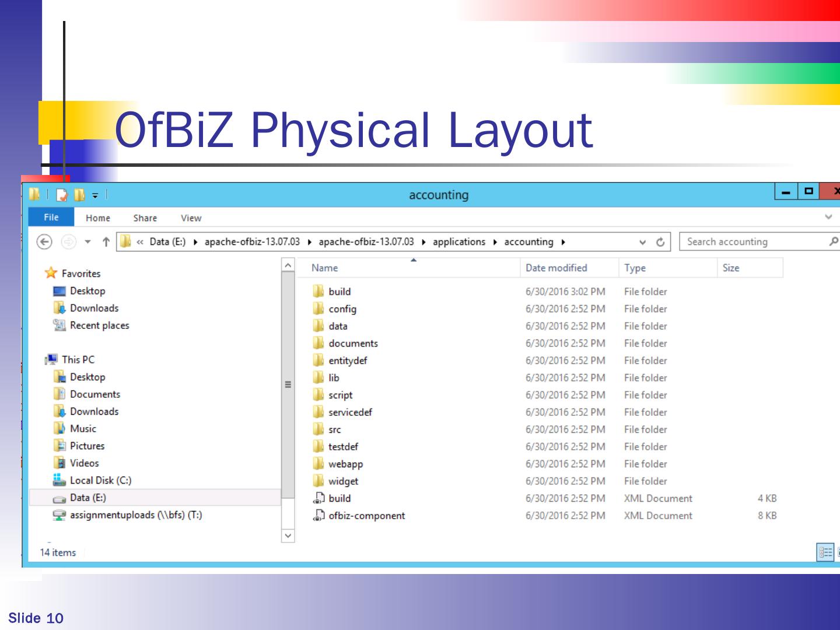Select the folder name text 'webapp'
Screen dimensions: 840x630
point(345,464)
